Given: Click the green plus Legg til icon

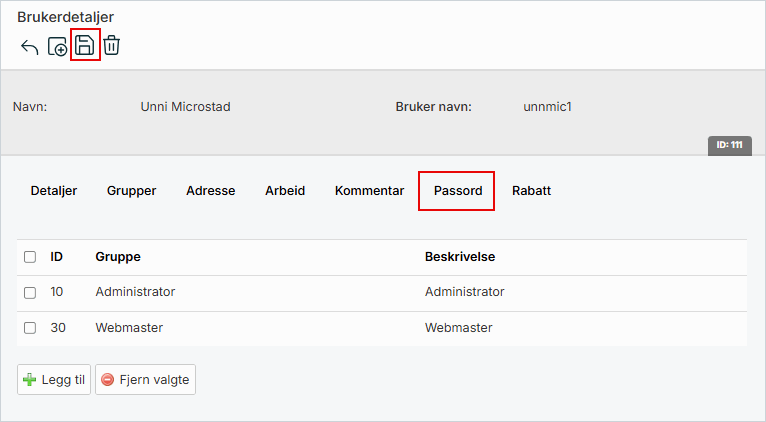Looking at the screenshot, I should click(x=30, y=380).
